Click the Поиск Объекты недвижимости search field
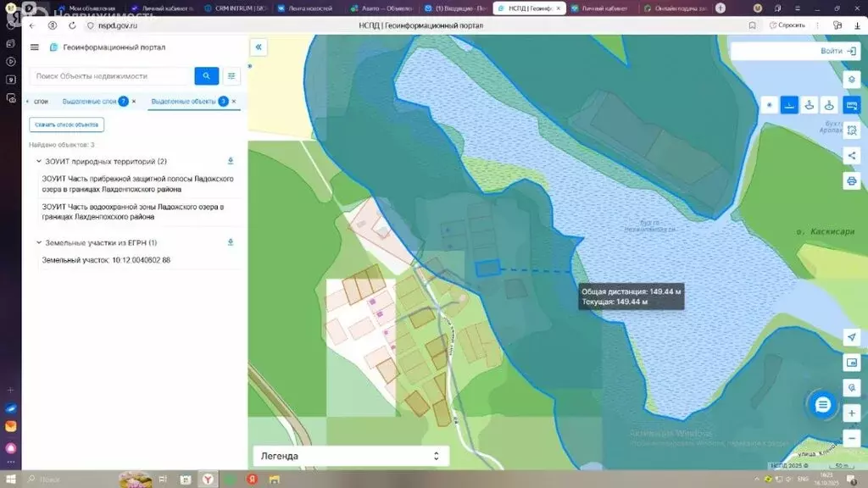The height and width of the screenshot is (488, 868). (x=110, y=76)
